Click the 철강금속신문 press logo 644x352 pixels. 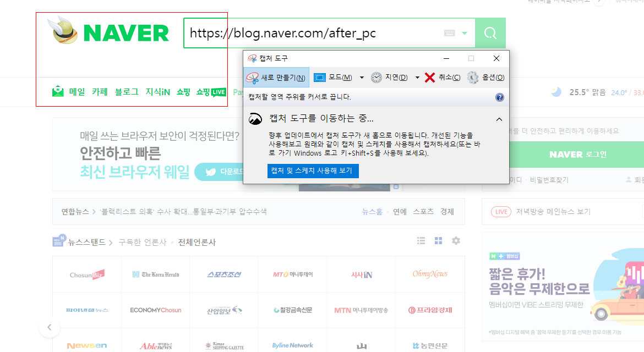click(x=293, y=310)
